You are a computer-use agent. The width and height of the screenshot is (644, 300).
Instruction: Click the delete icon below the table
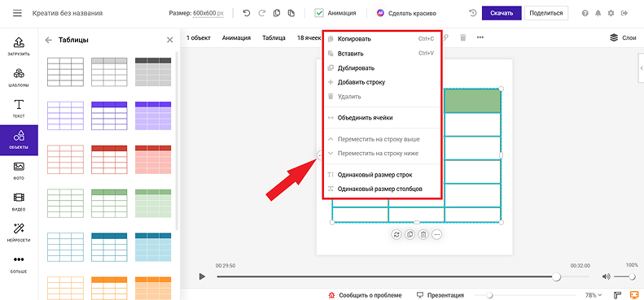423,234
